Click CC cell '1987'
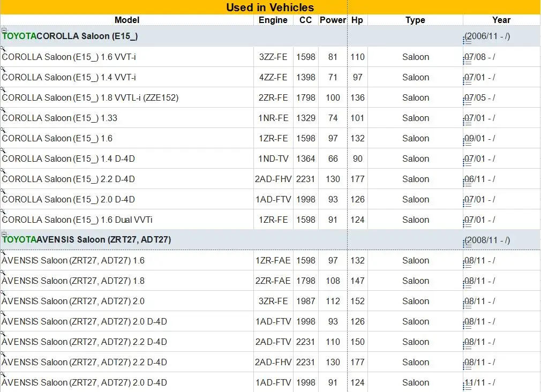This screenshot has width=541, height=392. point(306,301)
